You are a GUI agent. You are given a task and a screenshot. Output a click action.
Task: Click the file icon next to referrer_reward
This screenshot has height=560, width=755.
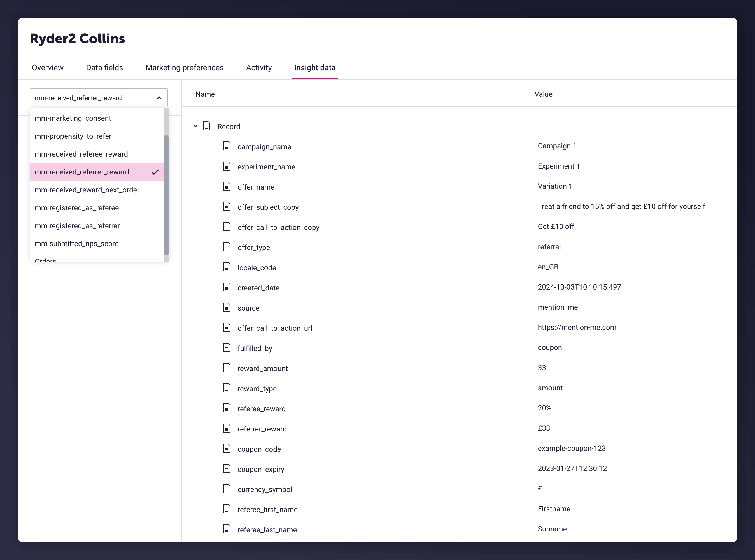[227, 428]
